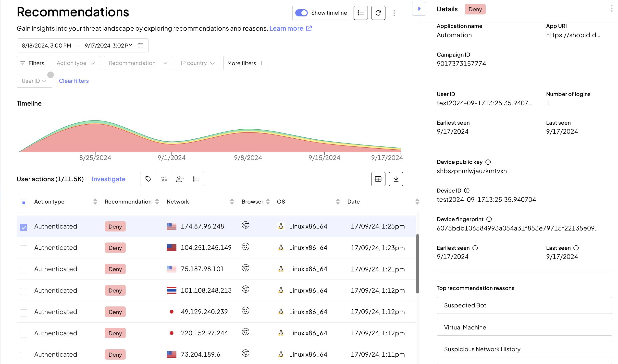The height and width of the screenshot is (364, 618).
Task: Click the US flag for 174.87.96.248
Action: point(172,226)
